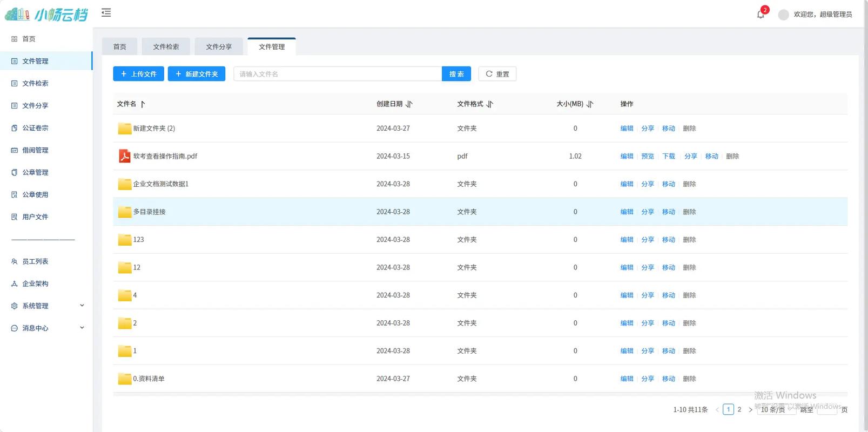Collapse the sidebar with the menu-fold icon

click(106, 12)
